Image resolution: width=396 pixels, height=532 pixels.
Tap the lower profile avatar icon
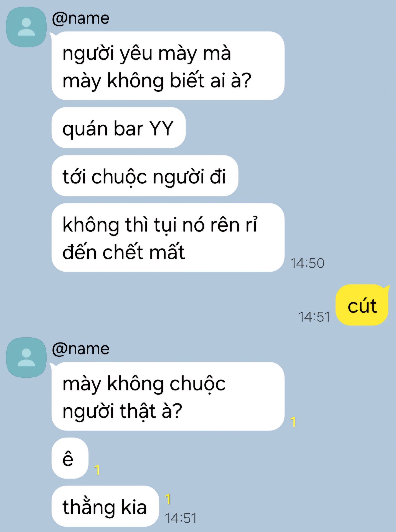[x=26, y=357]
